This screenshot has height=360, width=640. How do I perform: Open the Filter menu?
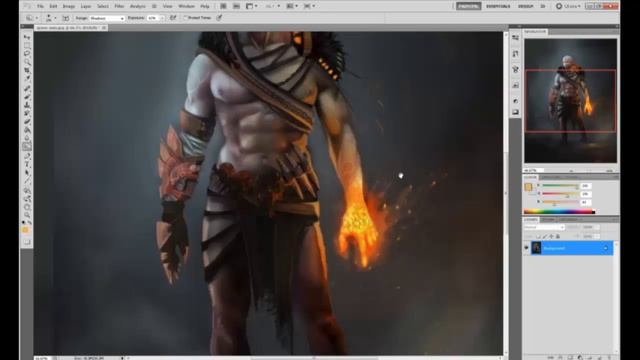click(119, 6)
